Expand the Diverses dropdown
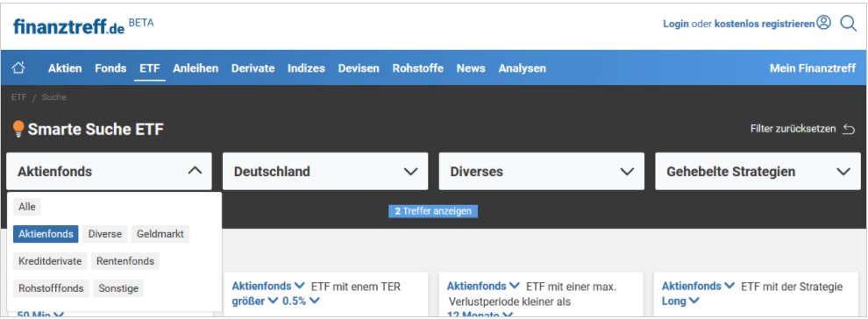 tap(541, 172)
